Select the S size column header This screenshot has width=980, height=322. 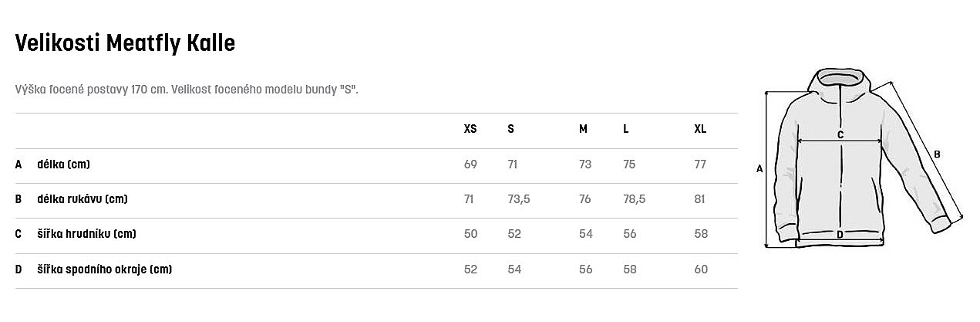coord(511,129)
